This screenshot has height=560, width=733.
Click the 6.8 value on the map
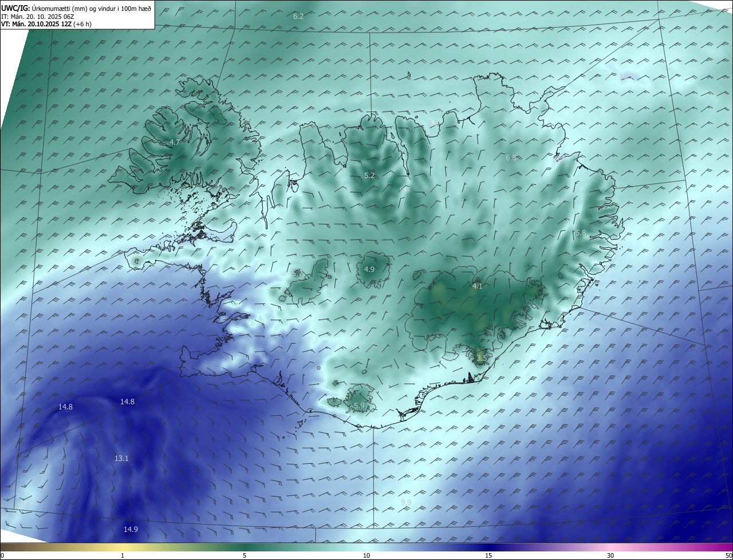pyautogui.click(x=511, y=157)
